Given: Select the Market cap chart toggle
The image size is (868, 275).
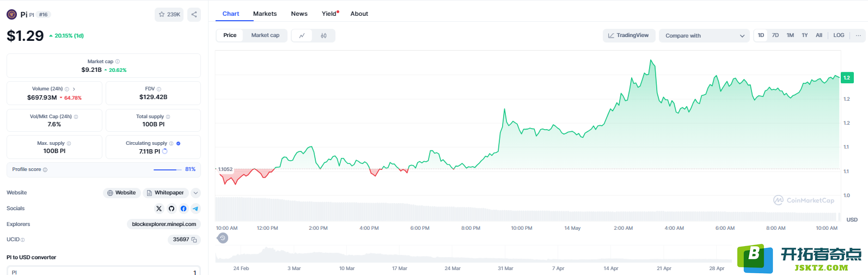Looking at the screenshot, I should (265, 35).
